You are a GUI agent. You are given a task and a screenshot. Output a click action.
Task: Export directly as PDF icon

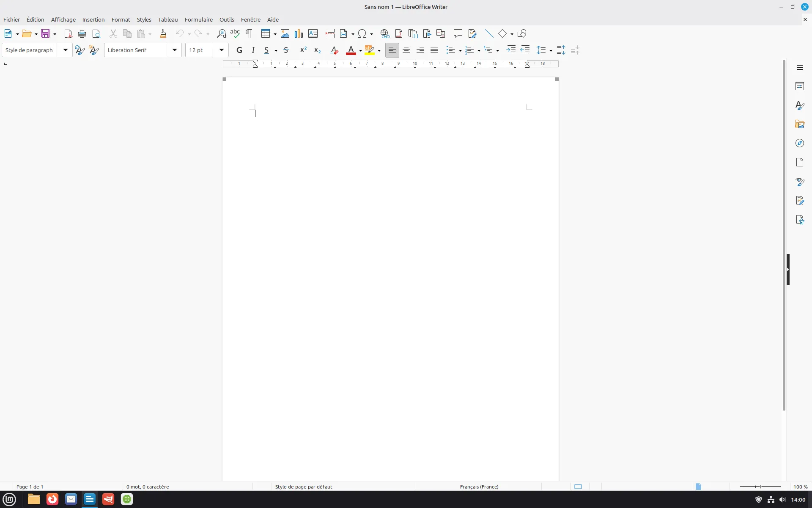(68, 33)
